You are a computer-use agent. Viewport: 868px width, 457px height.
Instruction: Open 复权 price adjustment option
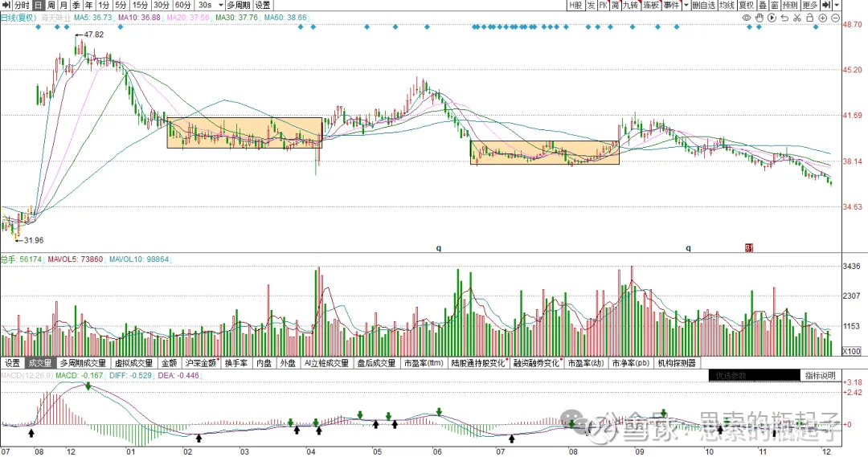[746, 5]
